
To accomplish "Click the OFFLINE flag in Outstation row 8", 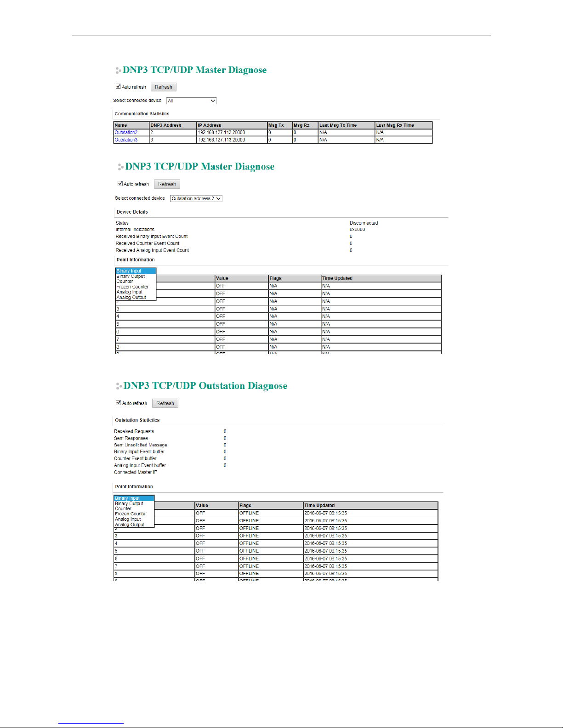I will pyautogui.click(x=249, y=574).
